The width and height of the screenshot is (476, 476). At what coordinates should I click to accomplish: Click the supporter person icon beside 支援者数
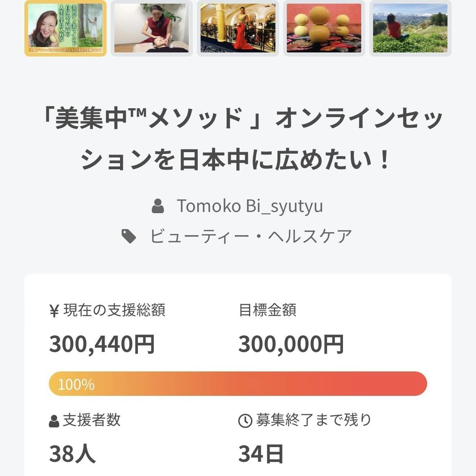point(54,421)
